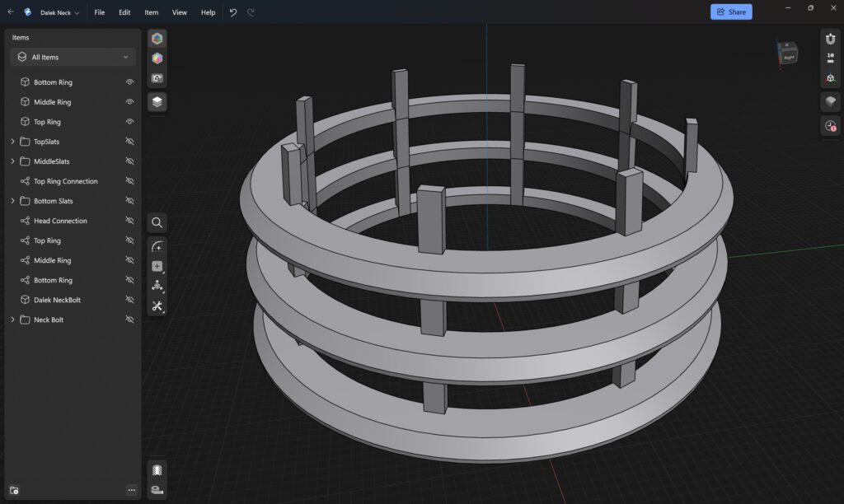Click the view orientation cube
844x504 pixels.
click(787, 54)
